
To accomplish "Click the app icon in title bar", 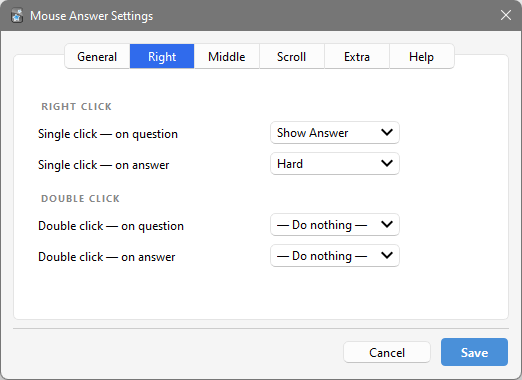I will 17,16.
